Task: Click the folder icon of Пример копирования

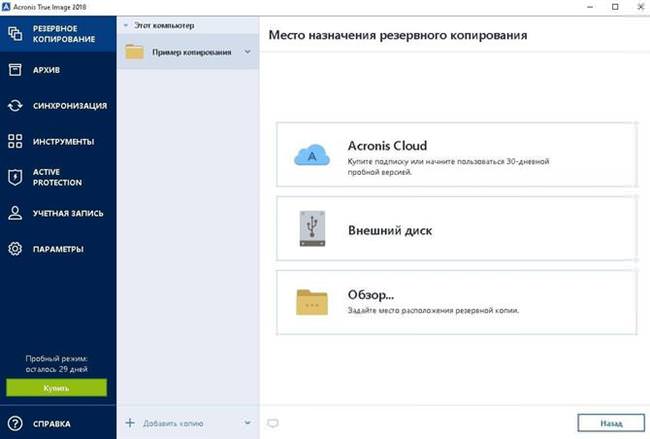Action: 135,52
